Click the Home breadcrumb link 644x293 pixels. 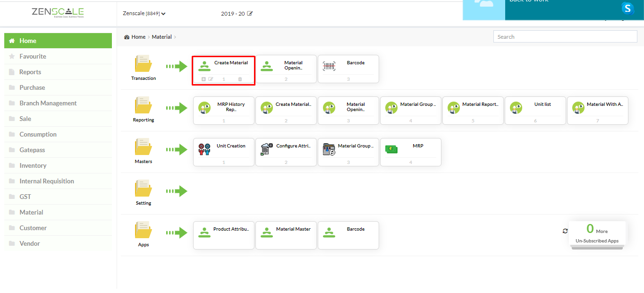pos(138,37)
